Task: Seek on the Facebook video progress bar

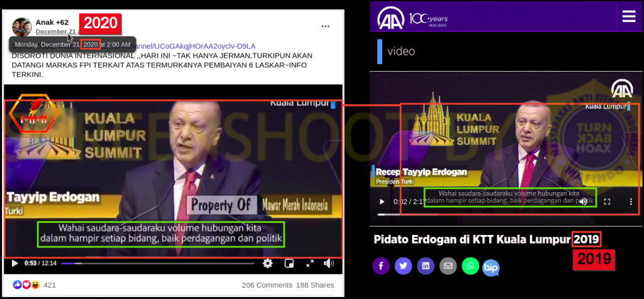Action: pyautogui.click(x=158, y=263)
